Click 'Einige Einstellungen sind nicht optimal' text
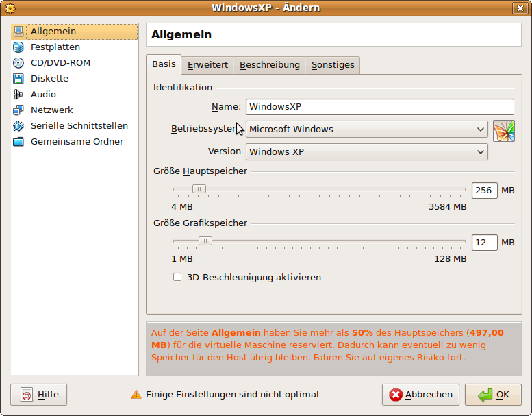The image size is (532, 416). pos(232,395)
